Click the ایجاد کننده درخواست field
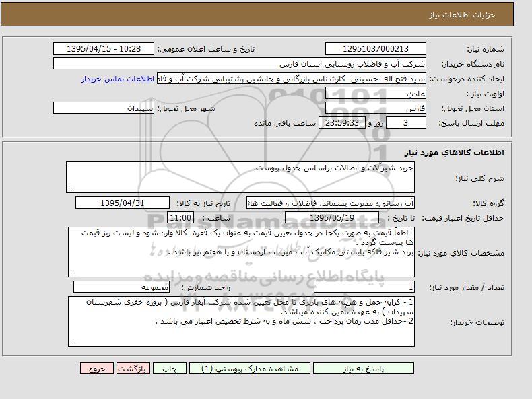This screenshot has width=532, height=399. (x=292, y=79)
